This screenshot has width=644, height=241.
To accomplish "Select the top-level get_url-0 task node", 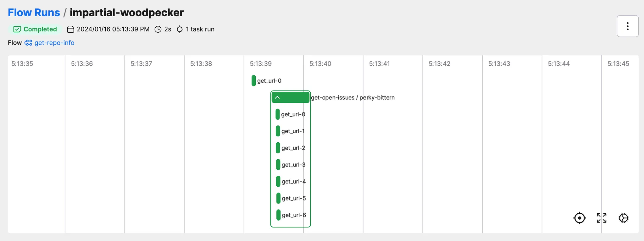I will [x=254, y=81].
